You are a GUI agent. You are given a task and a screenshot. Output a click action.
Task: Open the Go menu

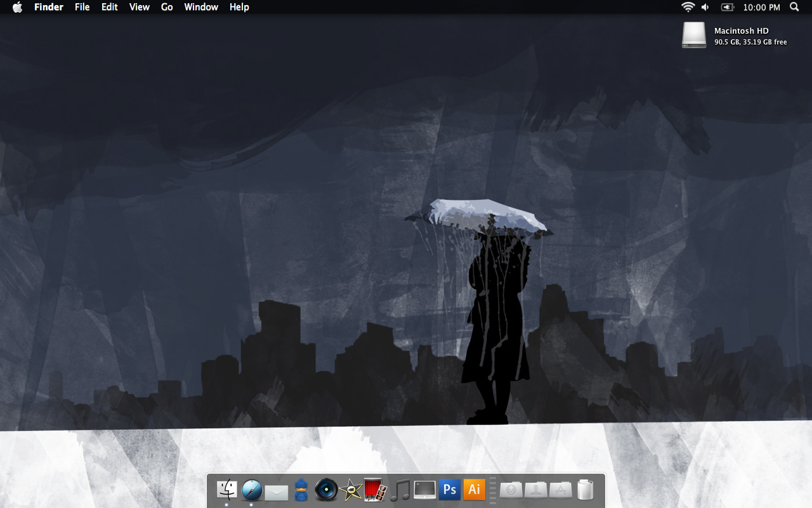coord(167,7)
